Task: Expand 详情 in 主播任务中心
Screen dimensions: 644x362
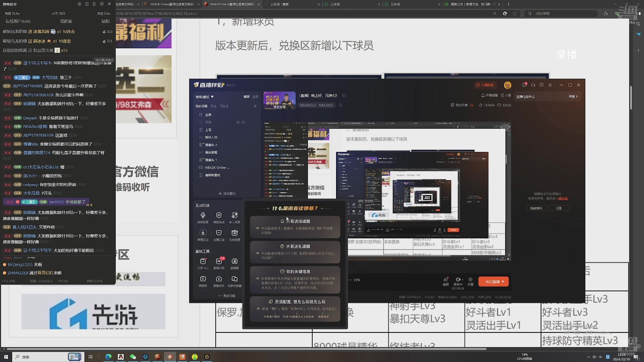Action: [x=573, y=97]
